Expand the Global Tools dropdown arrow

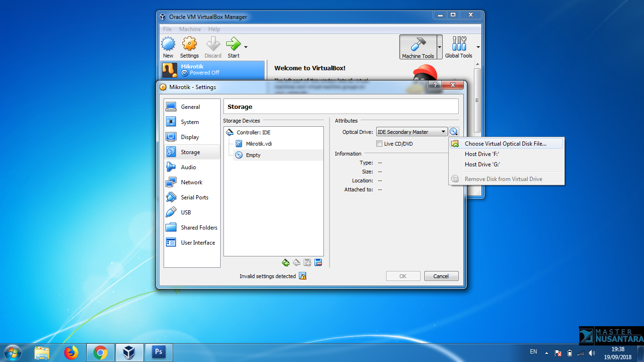(478, 47)
